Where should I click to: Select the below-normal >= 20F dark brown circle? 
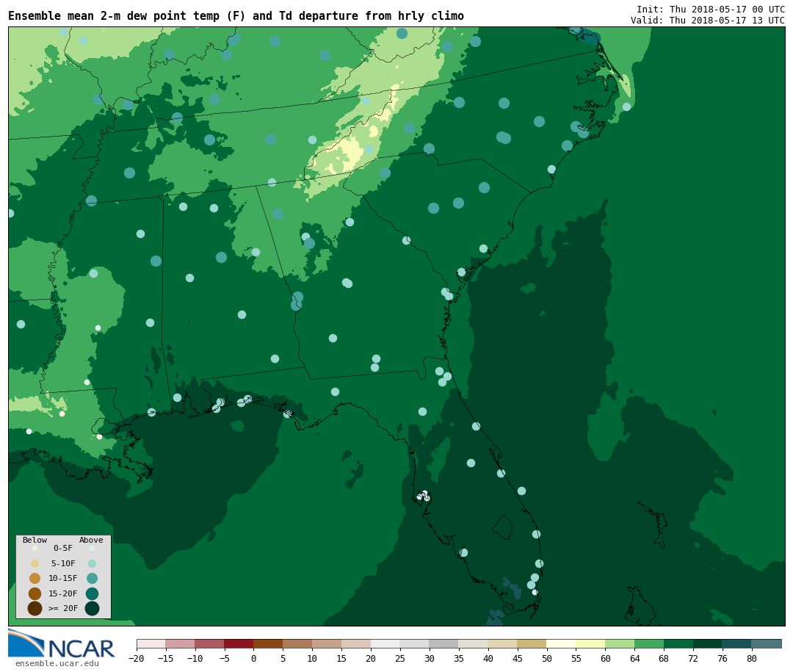click(35, 608)
